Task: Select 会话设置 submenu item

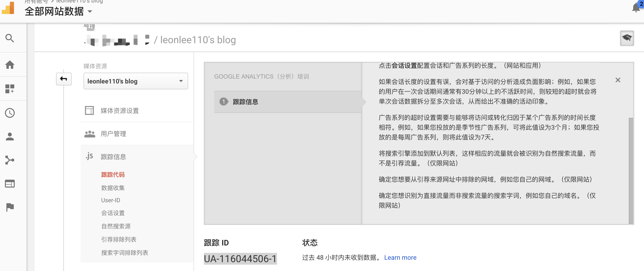Action: (x=113, y=213)
